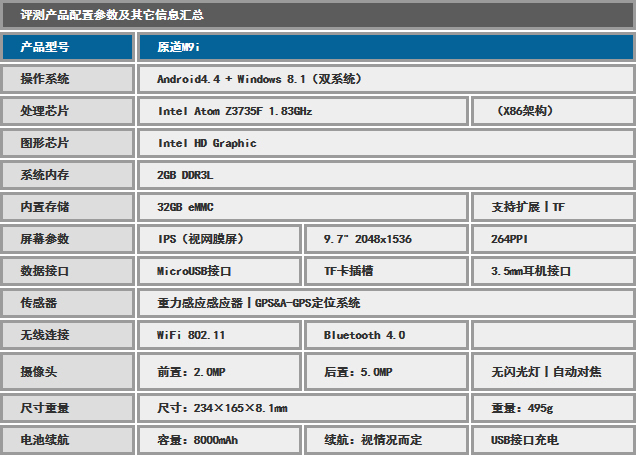The width and height of the screenshot is (636, 456).
Task: Click the 后置：5.0MP cell
Action: click(x=387, y=372)
